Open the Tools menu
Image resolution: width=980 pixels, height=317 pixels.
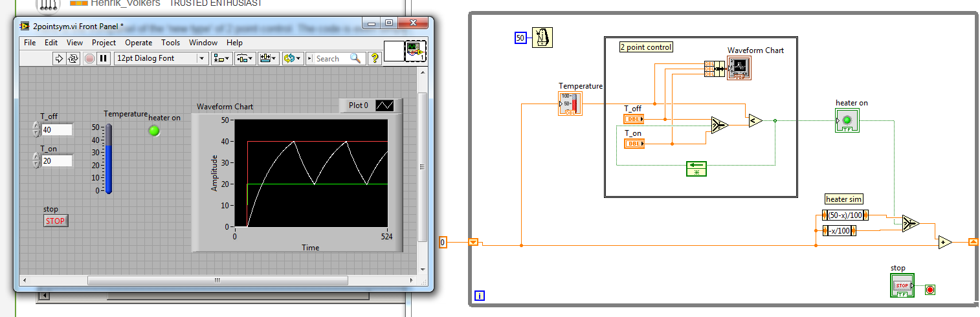tap(171, 43)
